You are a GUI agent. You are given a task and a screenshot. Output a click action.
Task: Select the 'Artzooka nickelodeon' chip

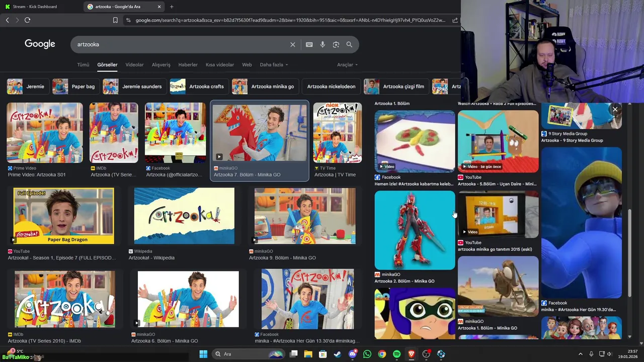tap(330, 86)
